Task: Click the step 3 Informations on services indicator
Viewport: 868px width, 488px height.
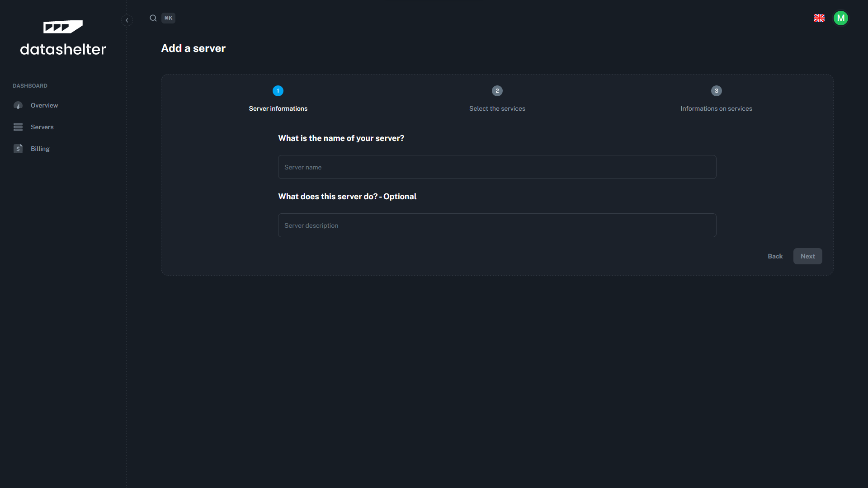Action: pyautogui.click(x=716, y=90)
